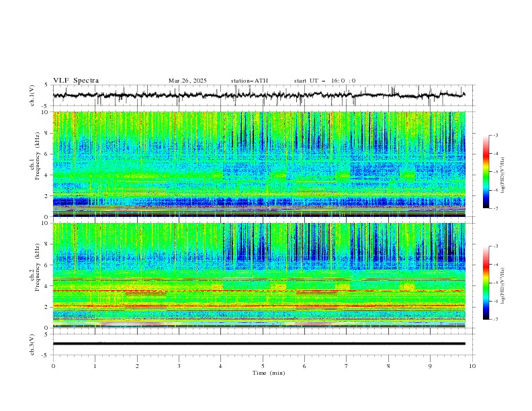532x411 pixels.
Task: Click the -3 tick on ch.1 color bar
Action: tap(495, 135)
